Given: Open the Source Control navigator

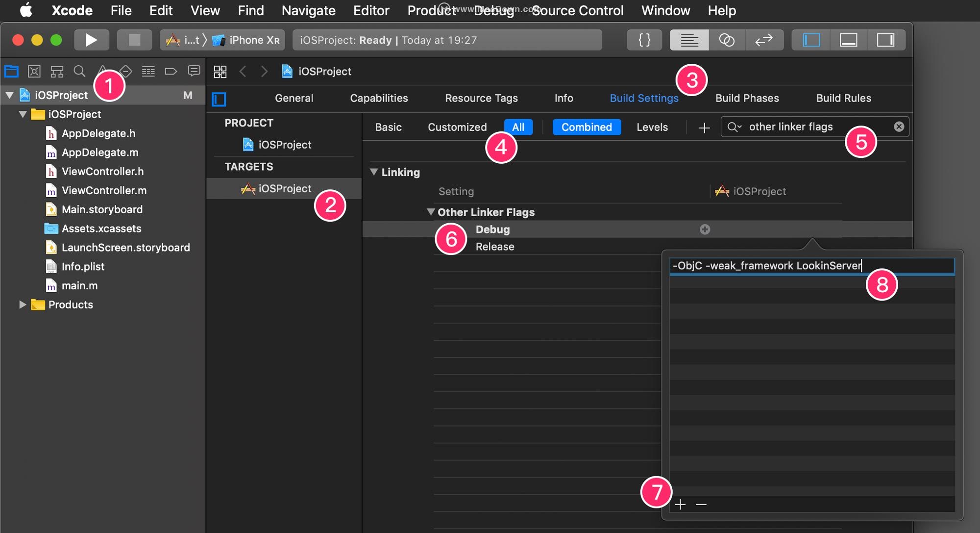Looking at the screenshot, I should (34, 72).
